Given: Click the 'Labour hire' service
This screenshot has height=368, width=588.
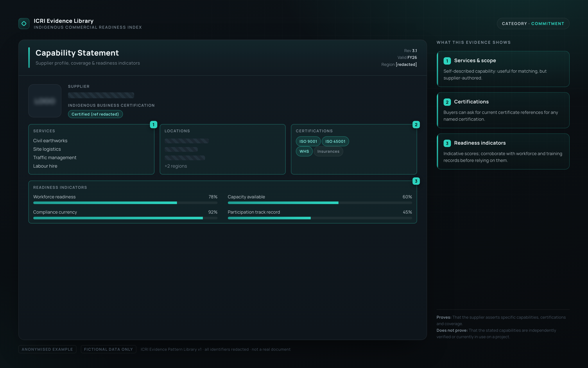Looking at the screenshot, I should pos(45,166).
